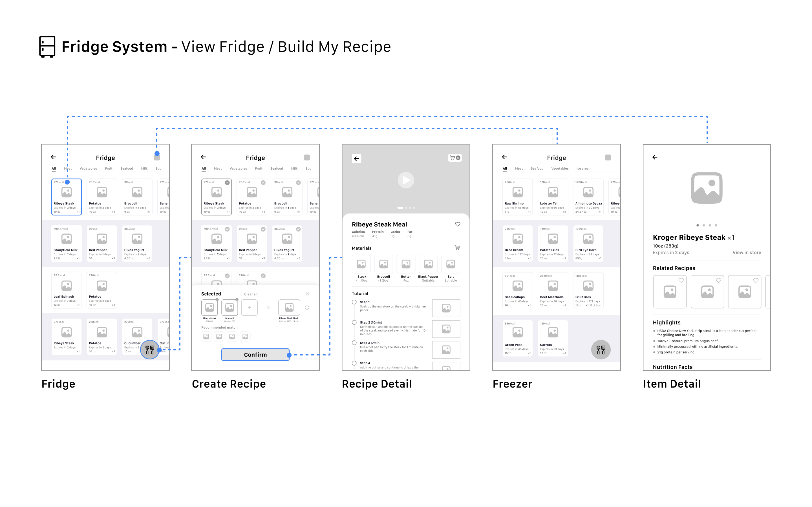812x507 pixels.
Task: Toggle the Stonyfield Milk checkmark in Create Recipe
Action: [x=227, y=229]
